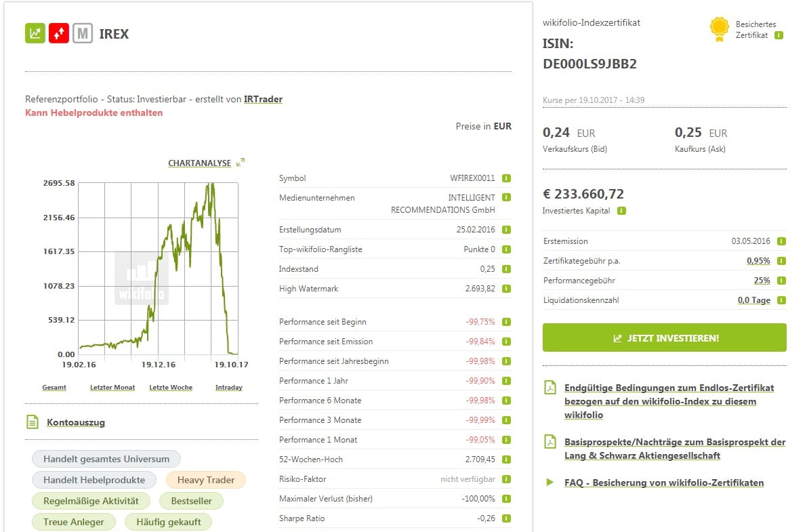
Task: Click the gold Besichertes Zertifikat badge
Action: coord(719,29)
